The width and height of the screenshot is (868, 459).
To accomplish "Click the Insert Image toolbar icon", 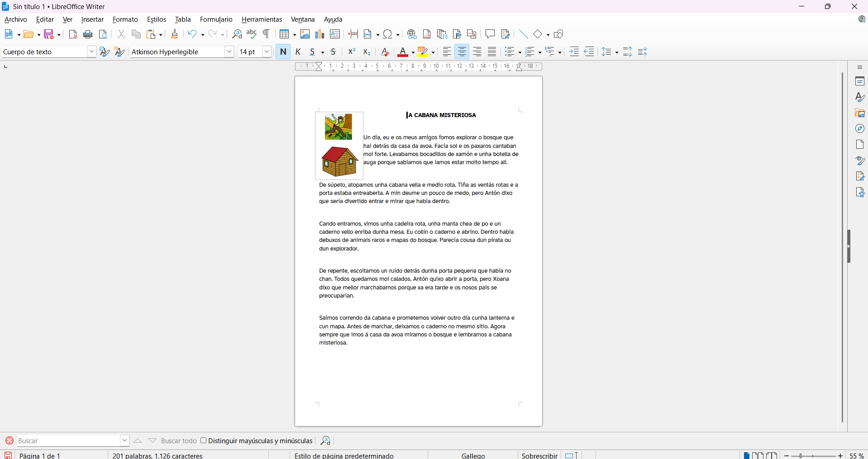I will [305, 34].
